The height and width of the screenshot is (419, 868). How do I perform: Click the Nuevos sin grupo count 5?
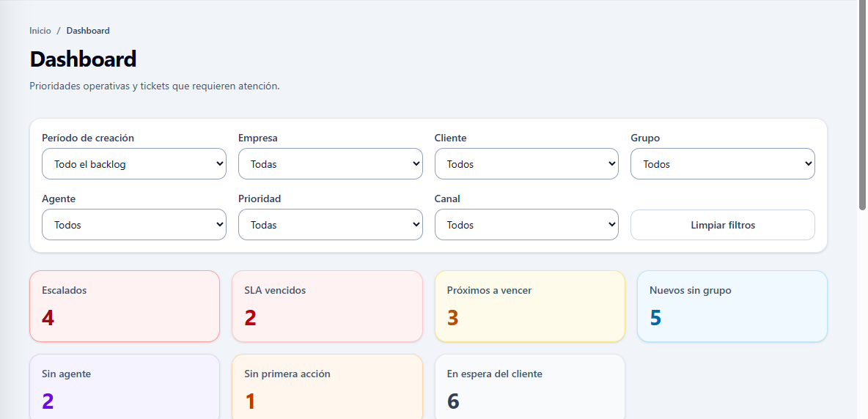[655, 318]
